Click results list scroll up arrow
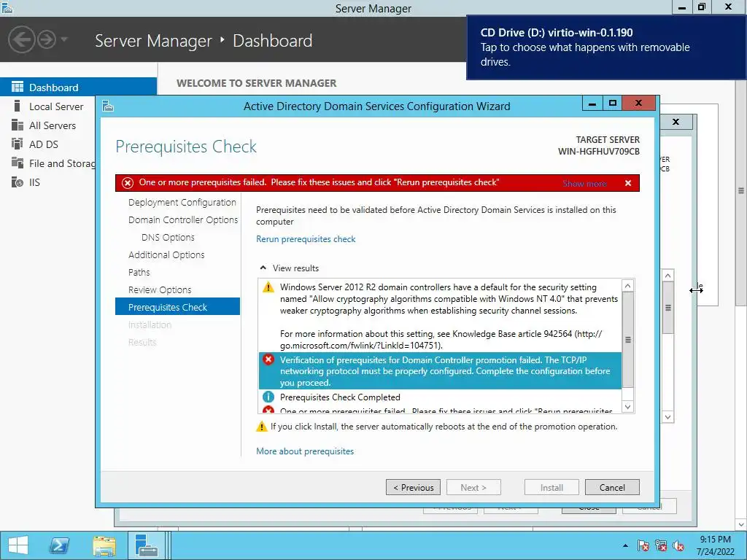The image size is (747, 560). tap(628, 286)
